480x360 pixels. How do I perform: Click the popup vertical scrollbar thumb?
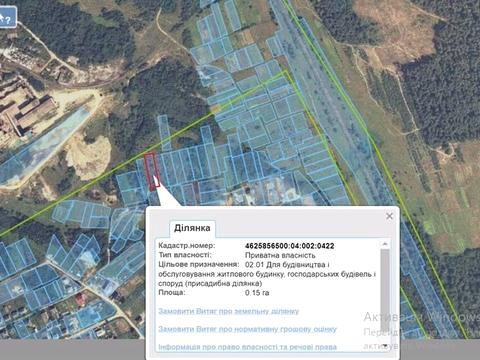pyautogui.click(x=385, y=290)
